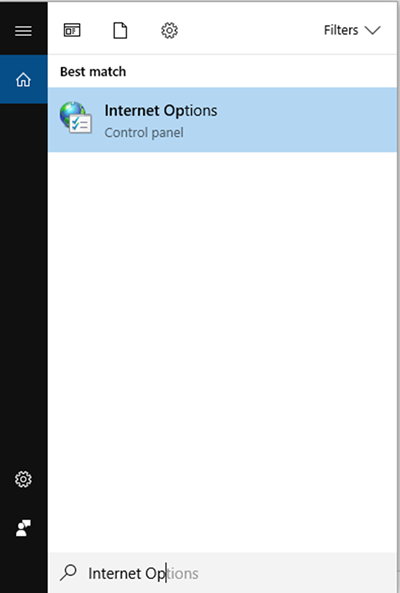
Task: Filter results by Settings gear icon
Action: [x=169, y=30]
